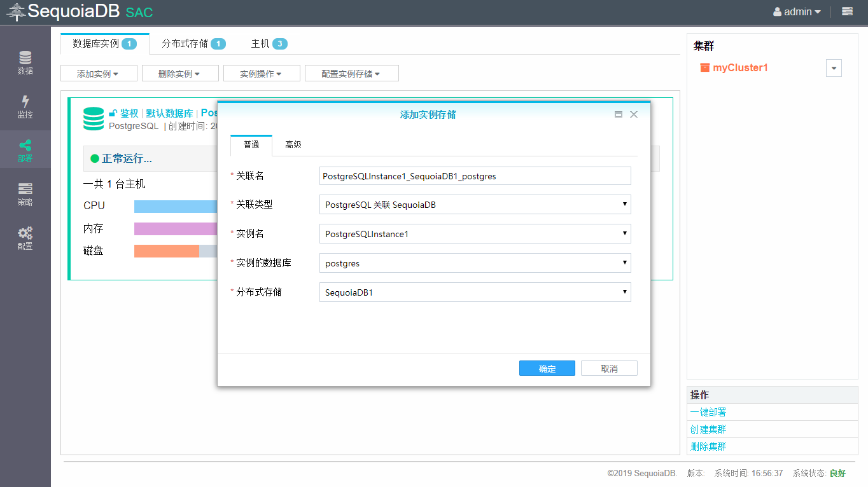Click the server list icon in top bar
Screen dimensions: 868x487
tap(847, 11)
